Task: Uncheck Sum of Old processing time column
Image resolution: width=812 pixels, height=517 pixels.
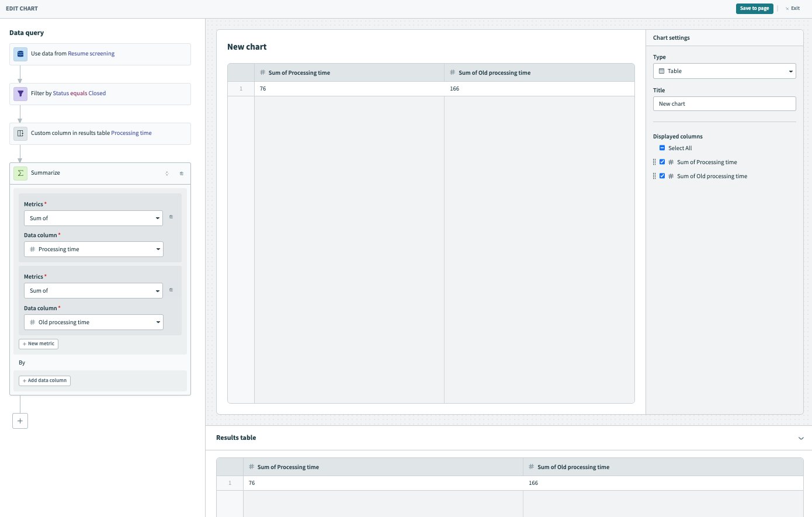Action: pyautogui.click(x=662, y=176)
